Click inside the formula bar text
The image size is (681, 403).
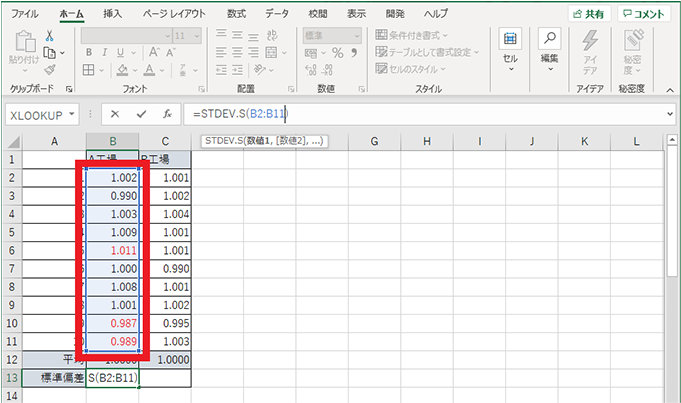point(241,114)
